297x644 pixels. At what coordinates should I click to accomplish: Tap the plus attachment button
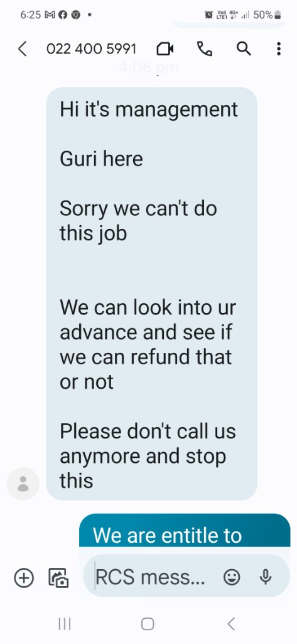point(24,578)
